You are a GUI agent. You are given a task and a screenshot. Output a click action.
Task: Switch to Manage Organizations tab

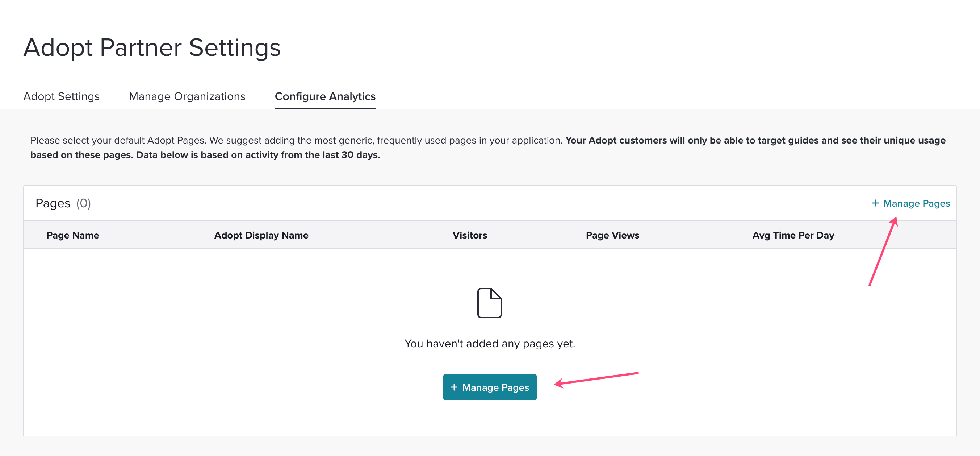[x=187, y=96]
